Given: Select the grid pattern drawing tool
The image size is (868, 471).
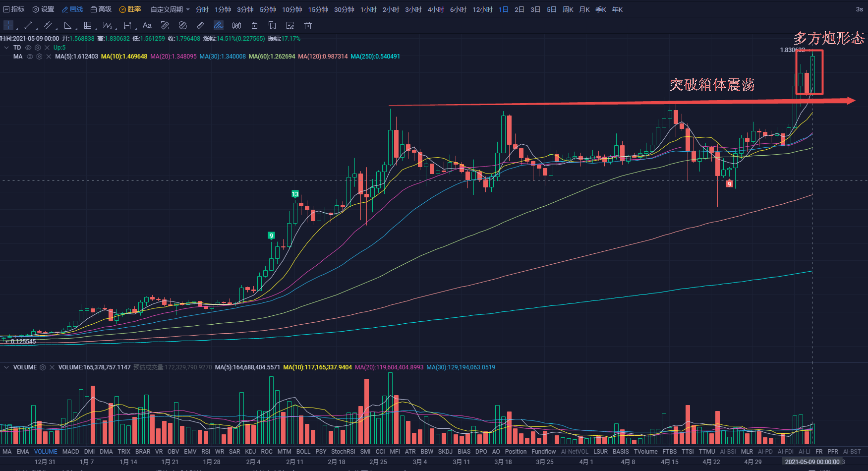Looking at the screenshot, I should [88, 25].
